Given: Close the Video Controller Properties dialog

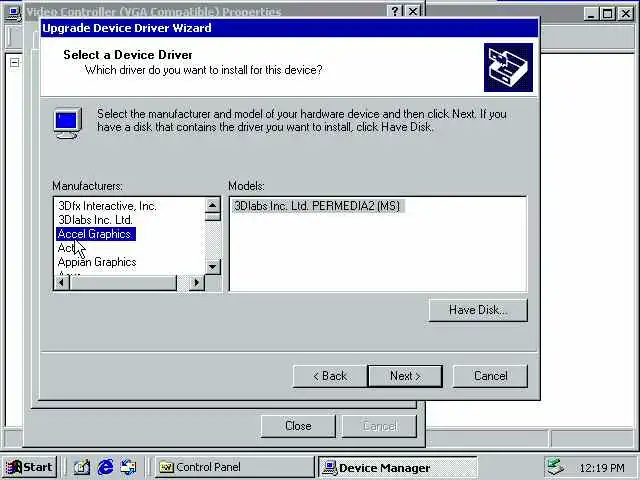Looking at the screenshot, I should (413, 11).
